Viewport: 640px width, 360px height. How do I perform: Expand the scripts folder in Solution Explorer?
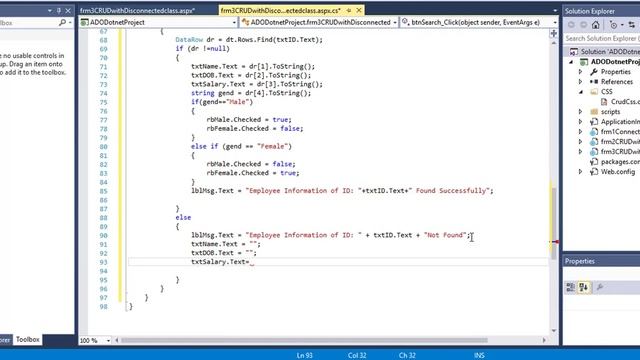tap(580, 111)
